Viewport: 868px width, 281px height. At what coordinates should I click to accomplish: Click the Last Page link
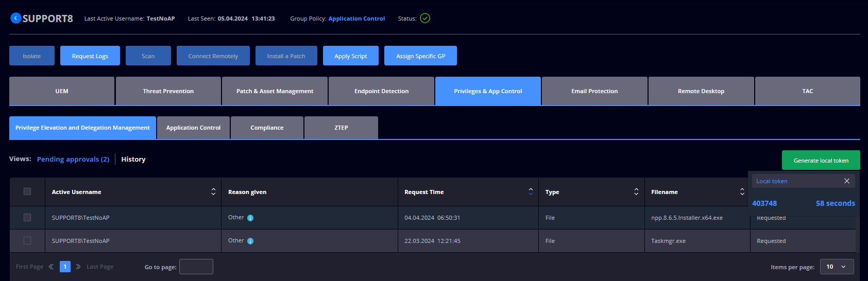pos(100,267)
